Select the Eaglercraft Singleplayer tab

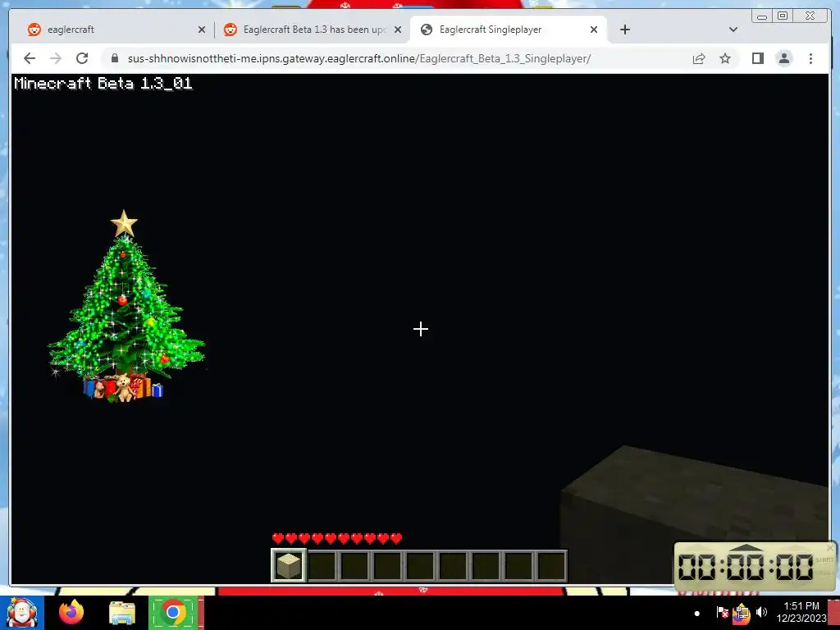[x=509, y=30]
